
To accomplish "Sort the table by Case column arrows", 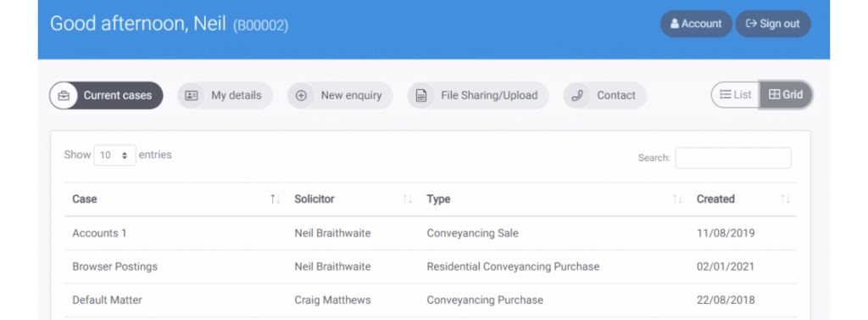I will pyautogui.click(x=275, y=199).
